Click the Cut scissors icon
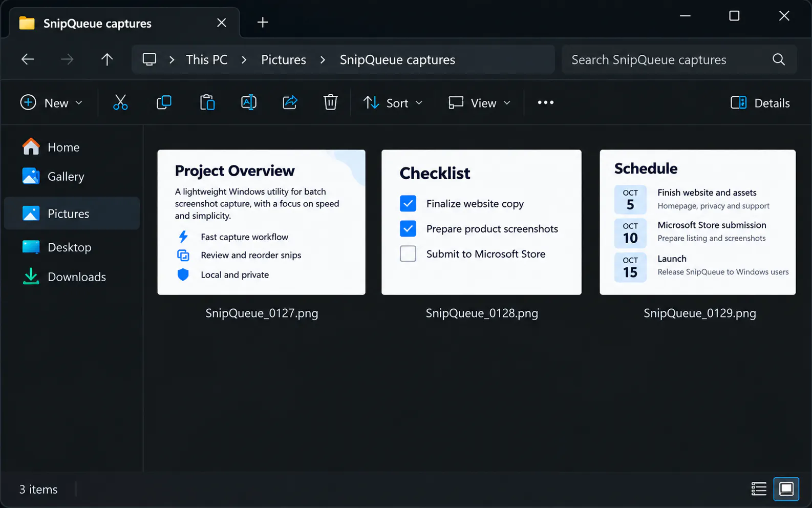The width and height of the screenshot is (812, 508). [120, 102]
